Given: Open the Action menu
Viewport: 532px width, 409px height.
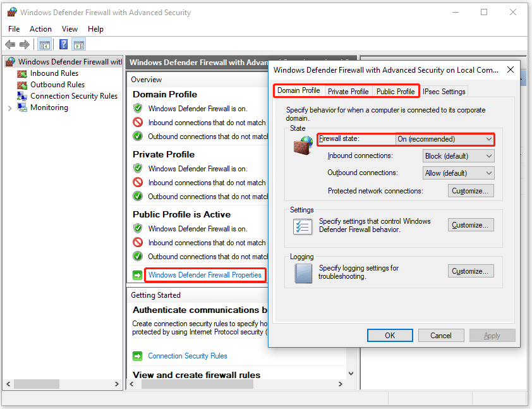Looking at the screenshot, I should point(40,29).
